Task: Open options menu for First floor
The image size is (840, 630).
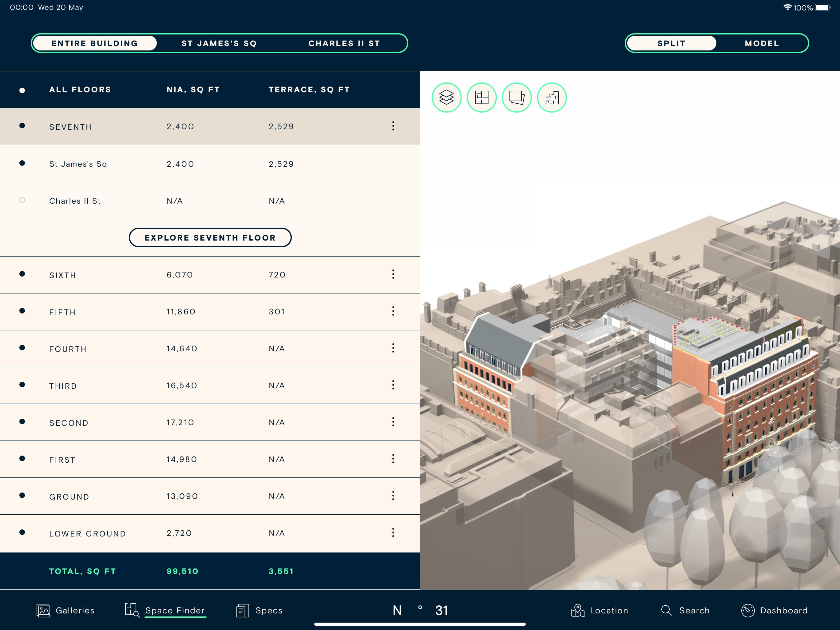Action: click(393, 459)
